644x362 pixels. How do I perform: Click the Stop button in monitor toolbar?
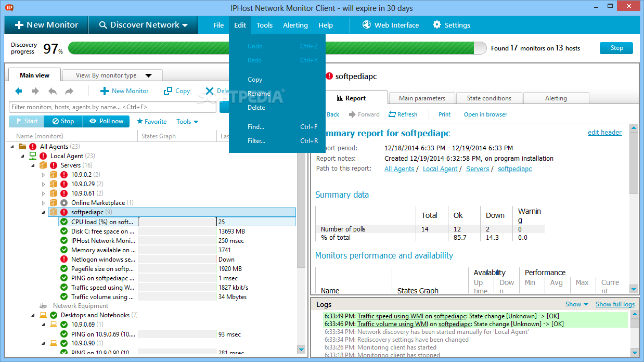click(x=63, y=121)
